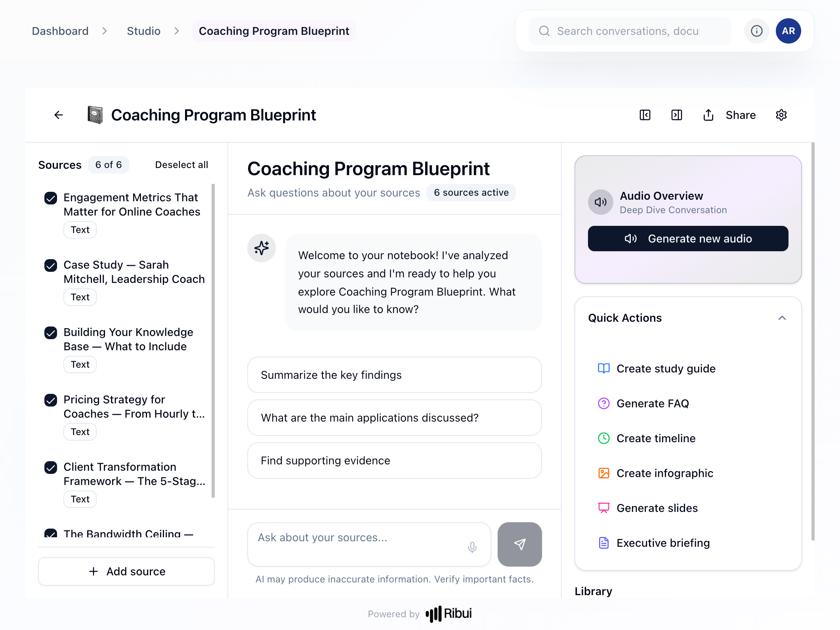Screen dimensions: 840x630
Task: Collapse the left sources panel
Action: coord(645,115)
